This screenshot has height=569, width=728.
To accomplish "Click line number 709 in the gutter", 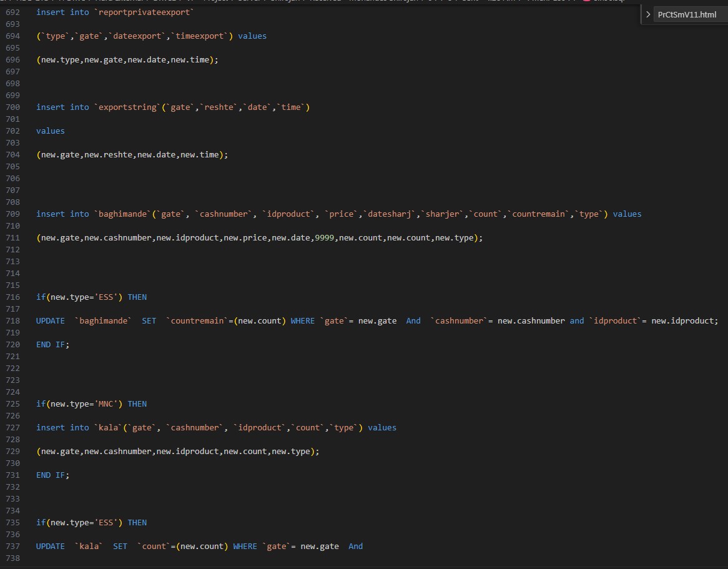I will (13, 214).
